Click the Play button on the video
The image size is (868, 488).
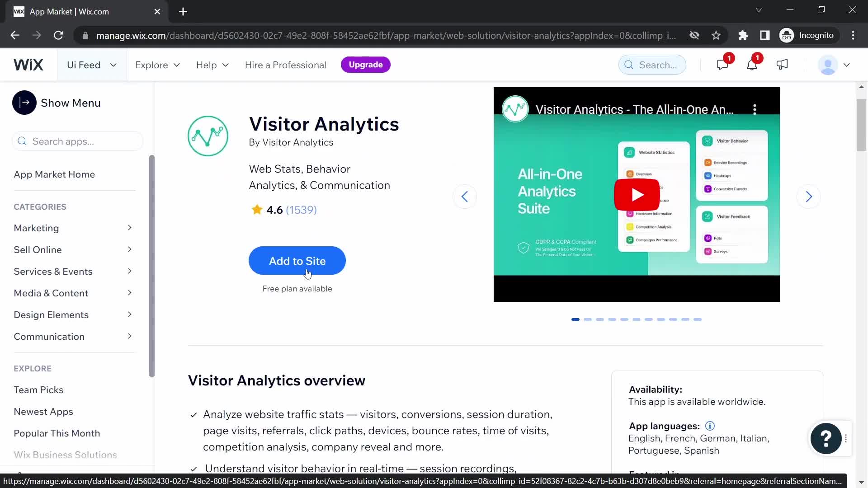[x=637, y=195]
